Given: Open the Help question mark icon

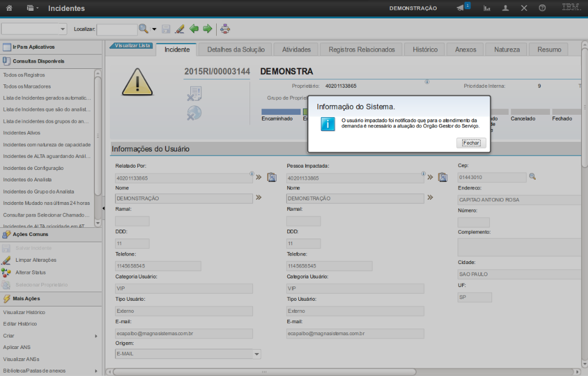Looking at the screenshot, I should (542, 8).
